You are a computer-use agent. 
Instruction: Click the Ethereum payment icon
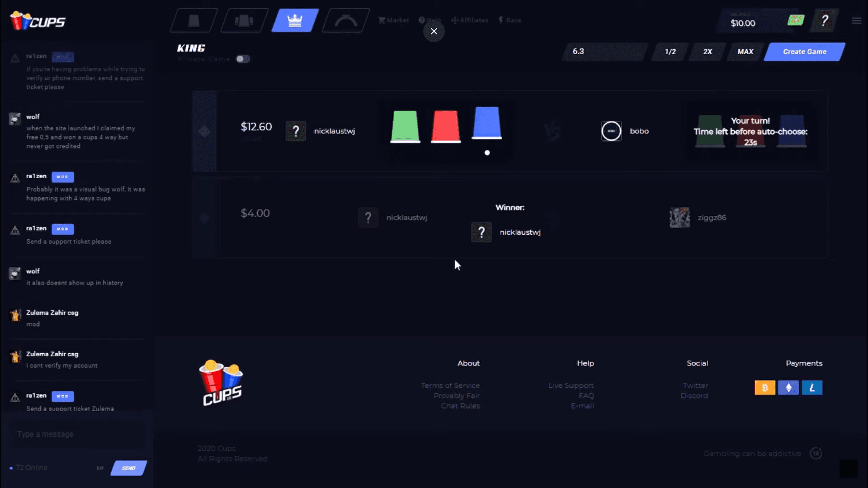tap(788, 388)
